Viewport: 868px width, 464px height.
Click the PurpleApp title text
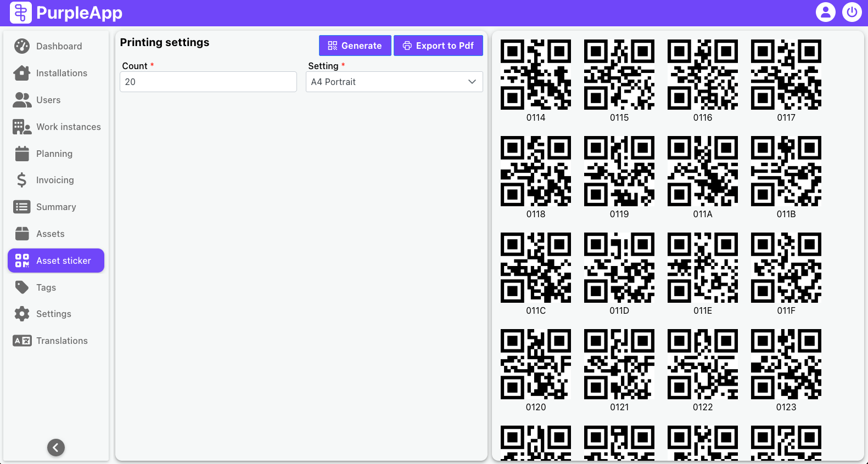79,13
